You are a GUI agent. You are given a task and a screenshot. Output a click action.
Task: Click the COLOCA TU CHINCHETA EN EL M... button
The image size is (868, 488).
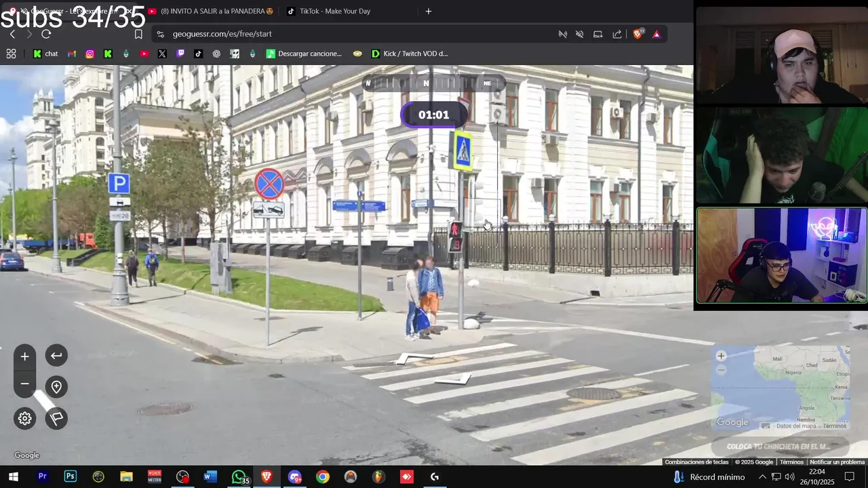[x=781, y=446]
